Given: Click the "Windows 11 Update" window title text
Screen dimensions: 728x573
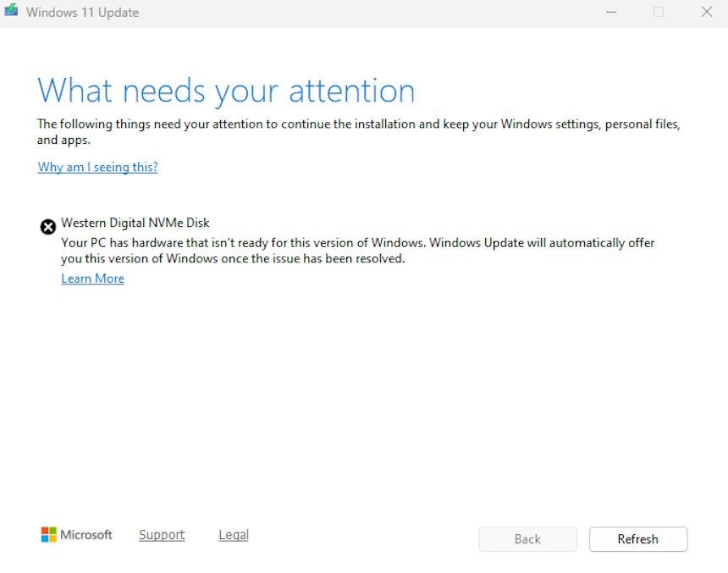Looking at the screenshot, I should point(83,13).
